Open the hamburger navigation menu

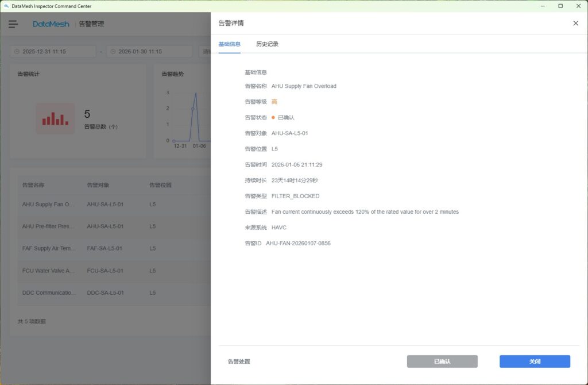pyautogui.click(x=13, y=24)
